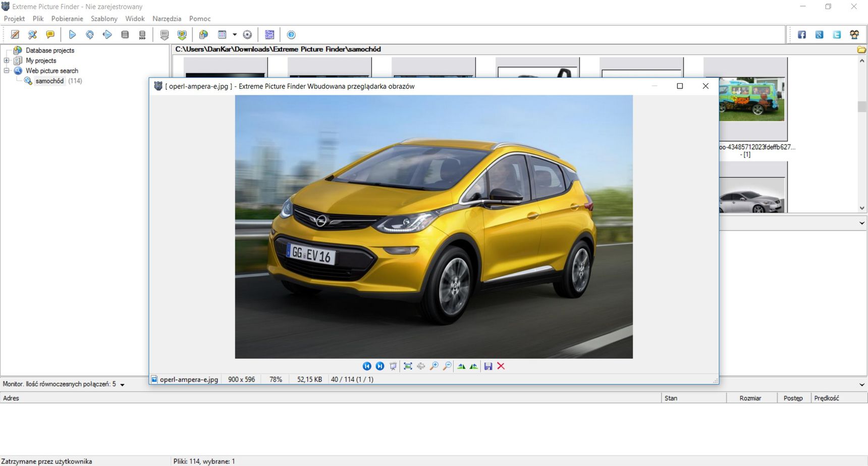Open program settings gear icon

(247, 35)
